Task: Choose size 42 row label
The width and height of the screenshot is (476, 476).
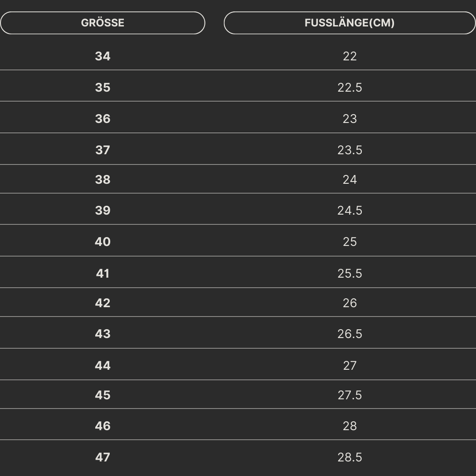Action: [x=103, y=303]
